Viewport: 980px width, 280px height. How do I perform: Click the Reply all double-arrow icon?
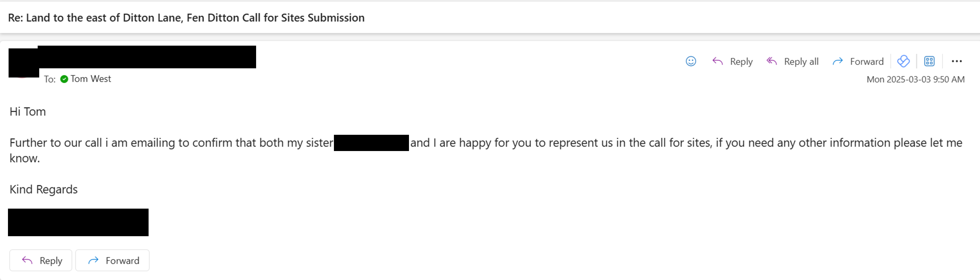point(771,61)
